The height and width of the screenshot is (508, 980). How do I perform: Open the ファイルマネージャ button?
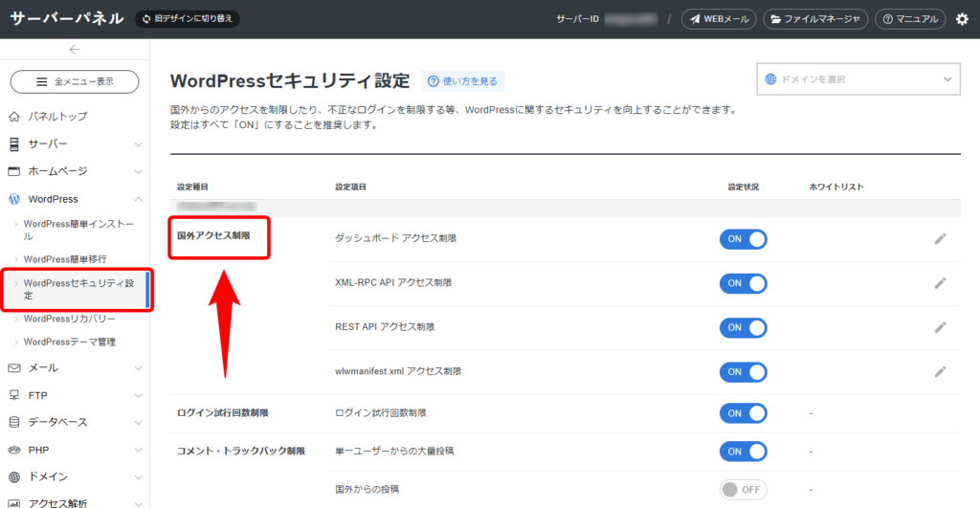coord(816,19)
